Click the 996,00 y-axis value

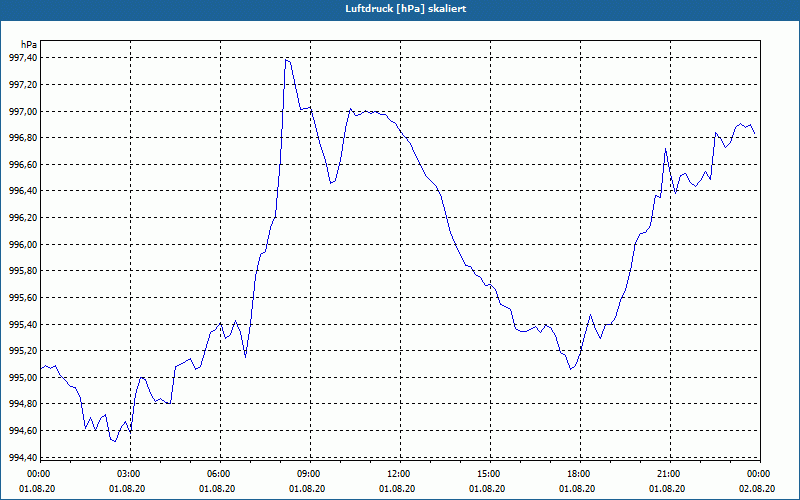coord(23,244)
